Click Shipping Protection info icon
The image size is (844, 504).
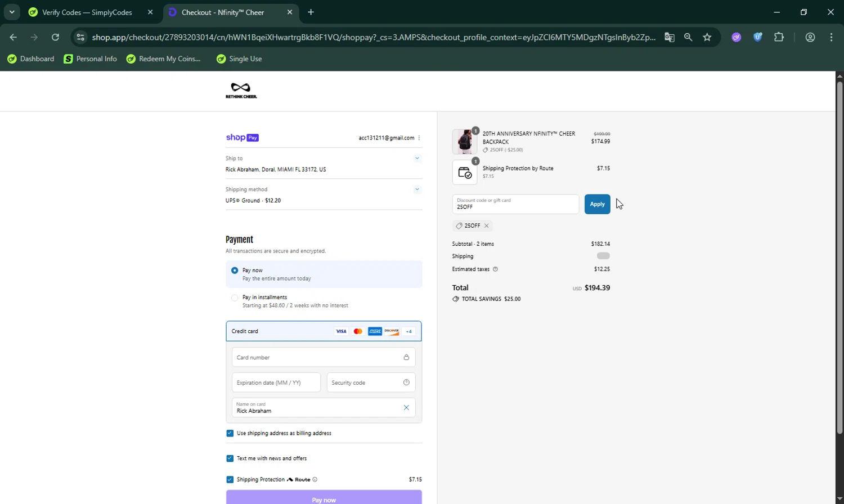click(x=315, y=480)
